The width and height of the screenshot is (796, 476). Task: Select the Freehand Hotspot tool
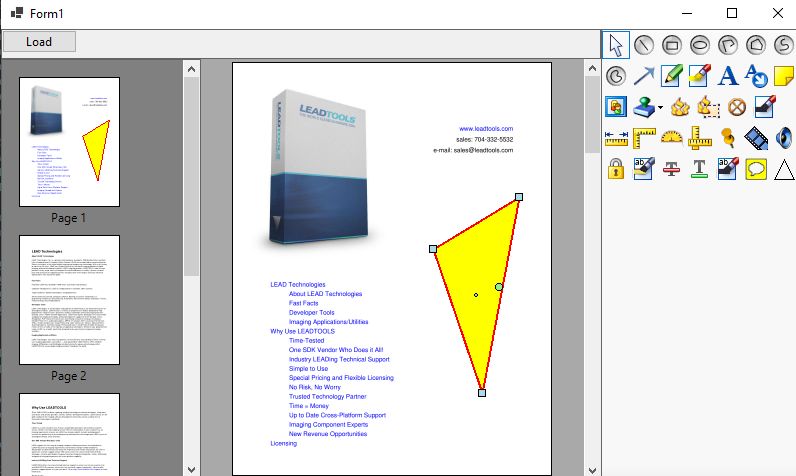point(709,107)
